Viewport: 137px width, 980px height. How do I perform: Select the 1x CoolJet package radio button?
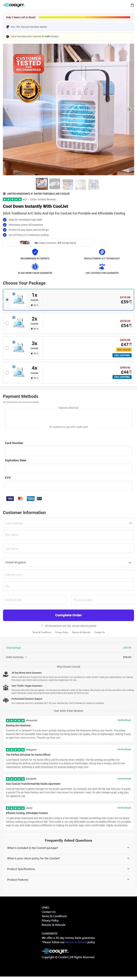click(7, 300)
